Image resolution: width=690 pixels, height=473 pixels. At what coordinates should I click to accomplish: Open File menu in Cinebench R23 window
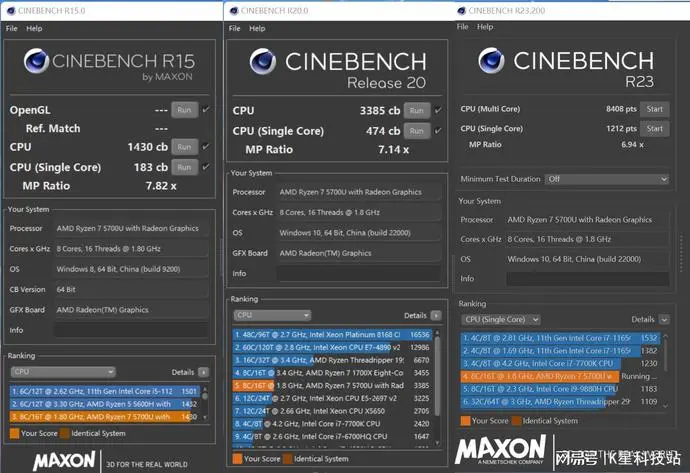(462, 27)
